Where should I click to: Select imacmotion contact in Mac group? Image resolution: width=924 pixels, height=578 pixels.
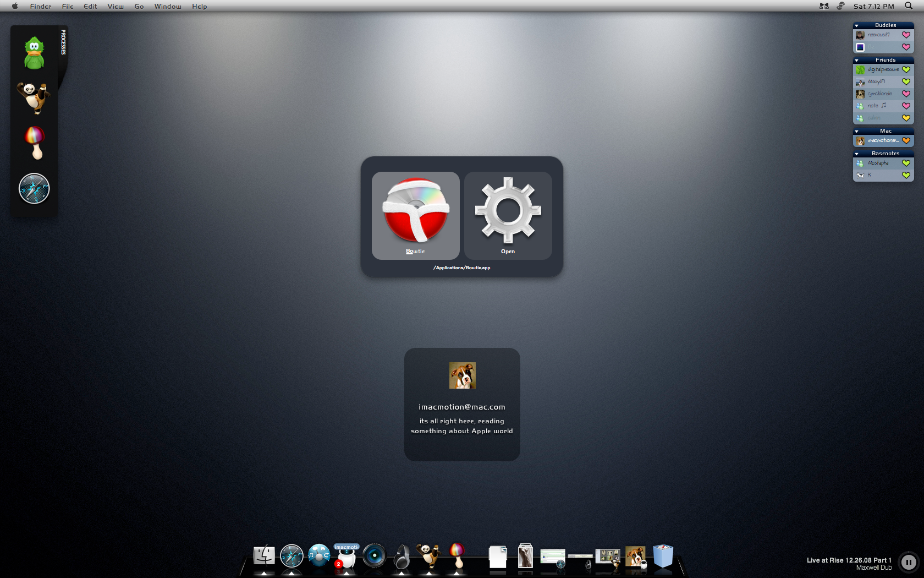883,140
